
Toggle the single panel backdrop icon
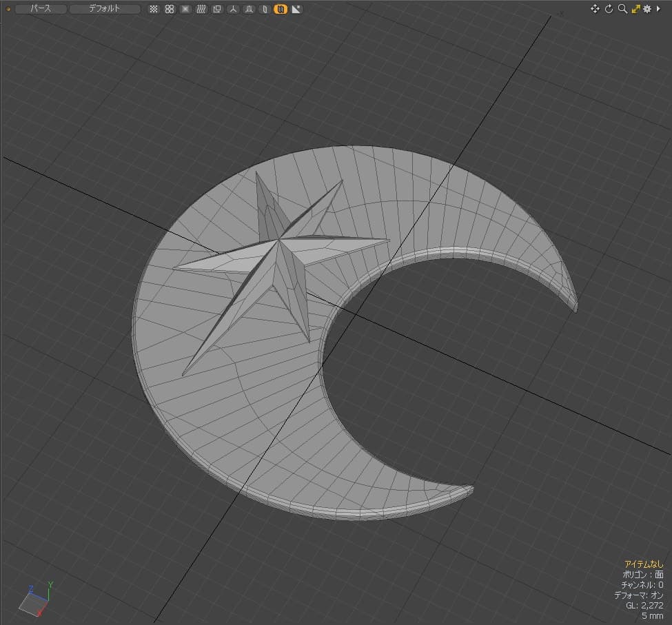[x=265, y=9]
